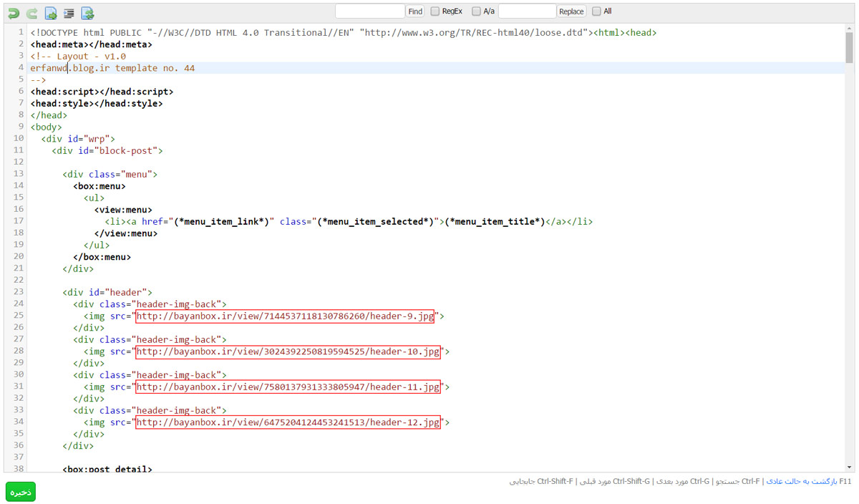Click the <div id="wrp"> line
Screen dimensions: 859x504
pyautogui.click(x=78, y=139)
